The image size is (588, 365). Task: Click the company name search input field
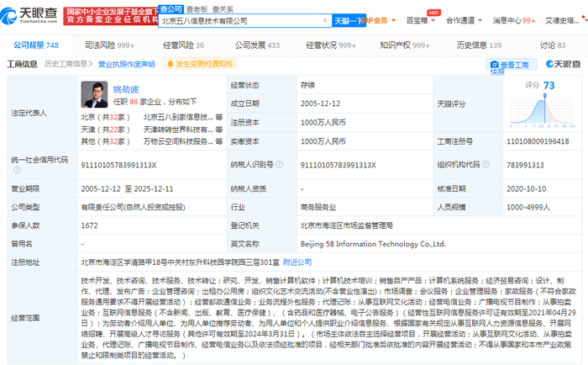pyautogui.click(x=241, y=21)
